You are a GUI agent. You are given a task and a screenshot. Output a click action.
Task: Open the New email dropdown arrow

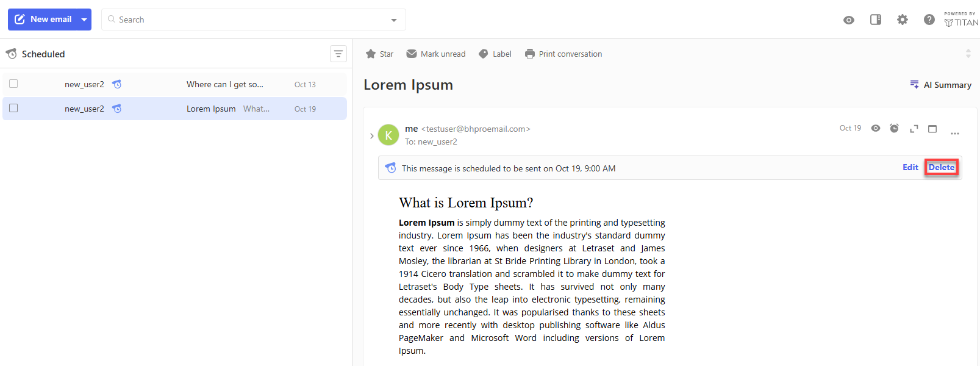[x=84, y=20]
